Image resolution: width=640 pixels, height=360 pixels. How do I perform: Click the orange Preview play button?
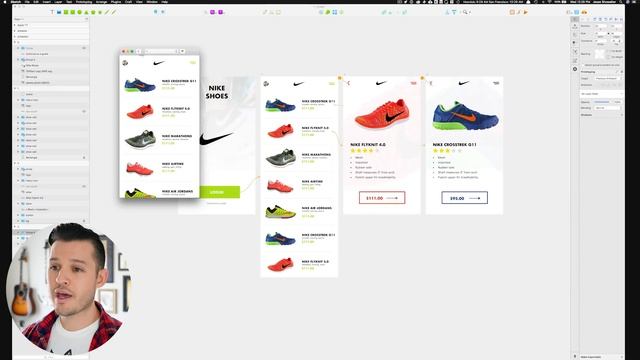[x=526, y=12]
